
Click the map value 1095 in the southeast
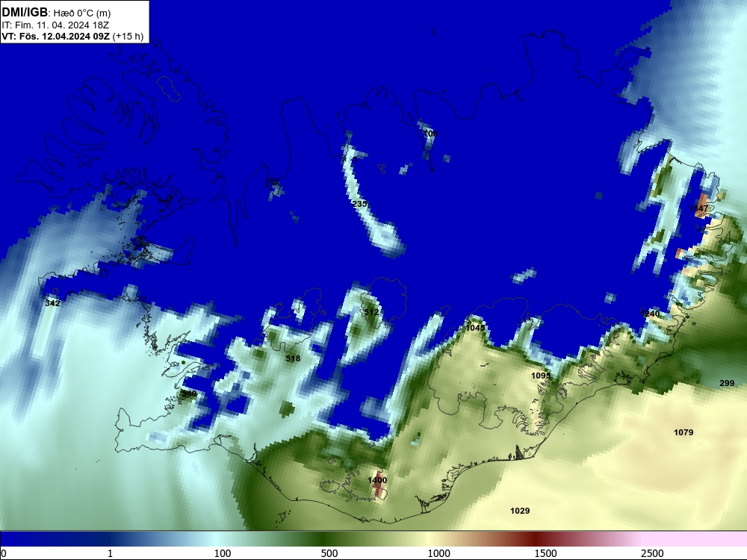coord(541,376)
